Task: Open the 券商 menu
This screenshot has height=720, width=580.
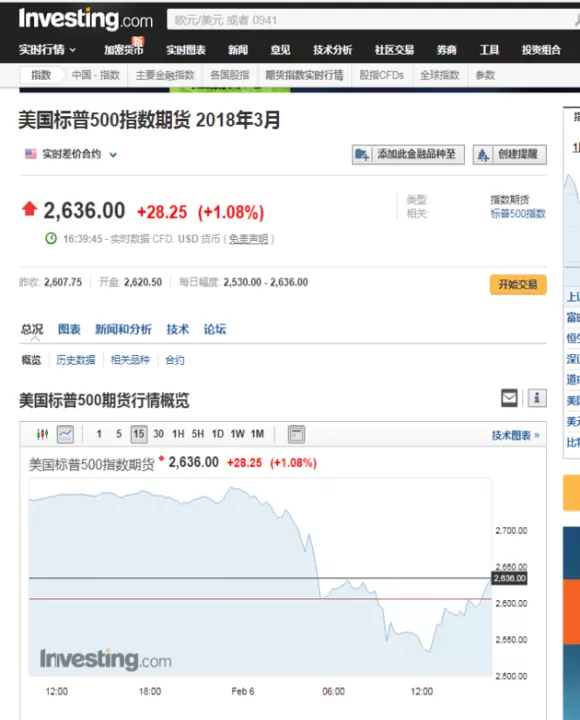Action: point(446,50)
